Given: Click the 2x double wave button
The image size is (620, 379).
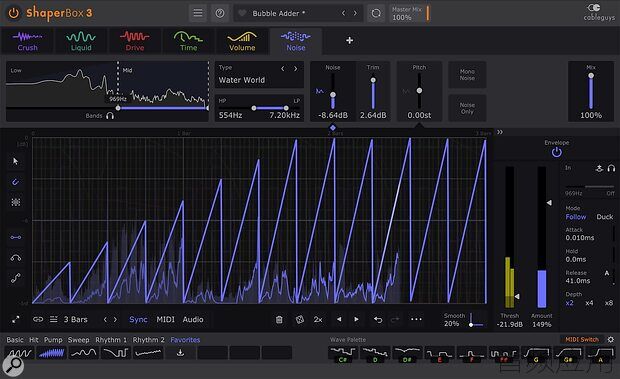Looking at the screenshot, I should point(318,319).
